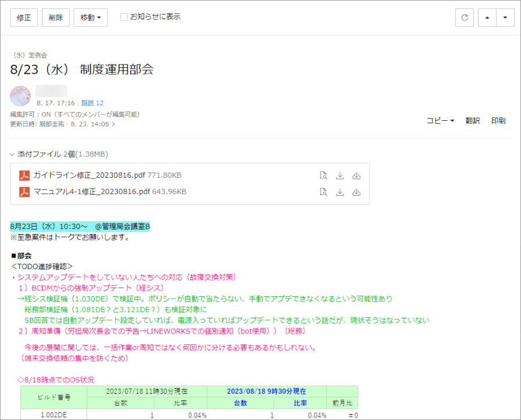Click the 削除 delete button
Image resolution: width=521 pixels, height=420 pixels.
[56, 17]
